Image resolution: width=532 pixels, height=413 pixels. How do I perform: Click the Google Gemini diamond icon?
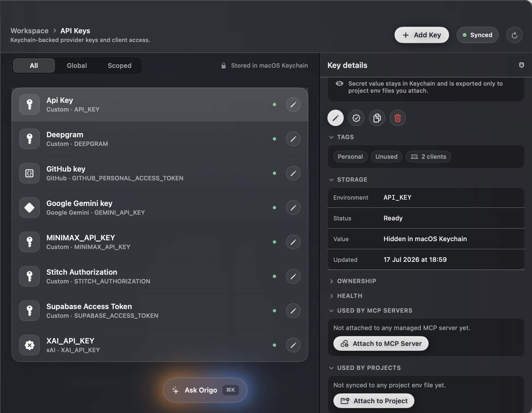pos(29,208)
